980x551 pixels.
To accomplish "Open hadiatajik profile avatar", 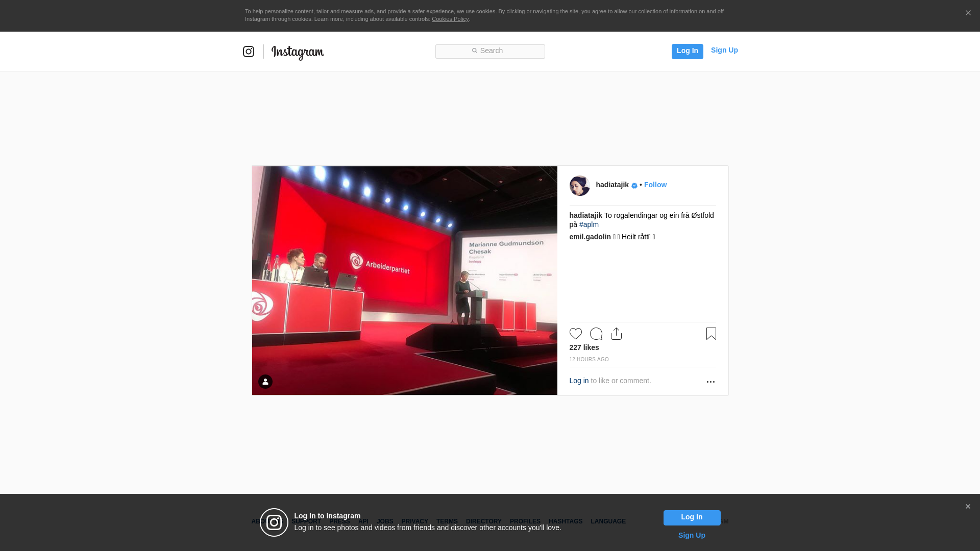I will [x=579, y=186].
